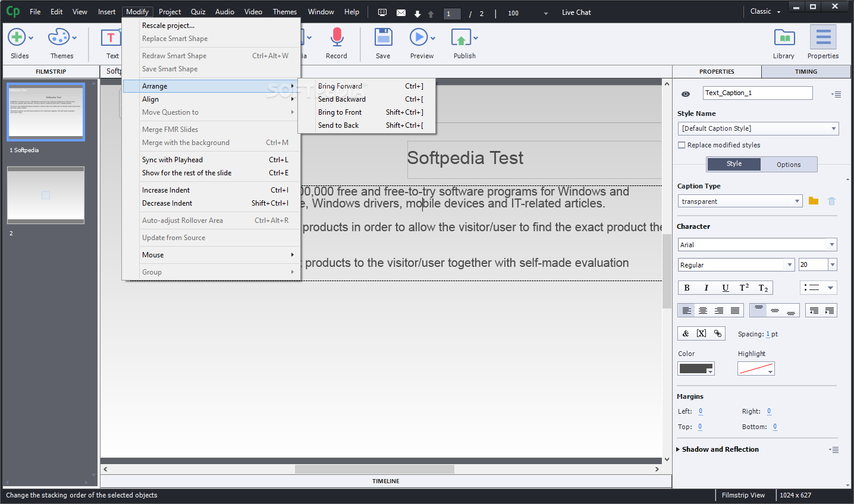Select slide 1 Softpedia thumbnail
Viewport: 854px width, 504px height.
(46, 112)
